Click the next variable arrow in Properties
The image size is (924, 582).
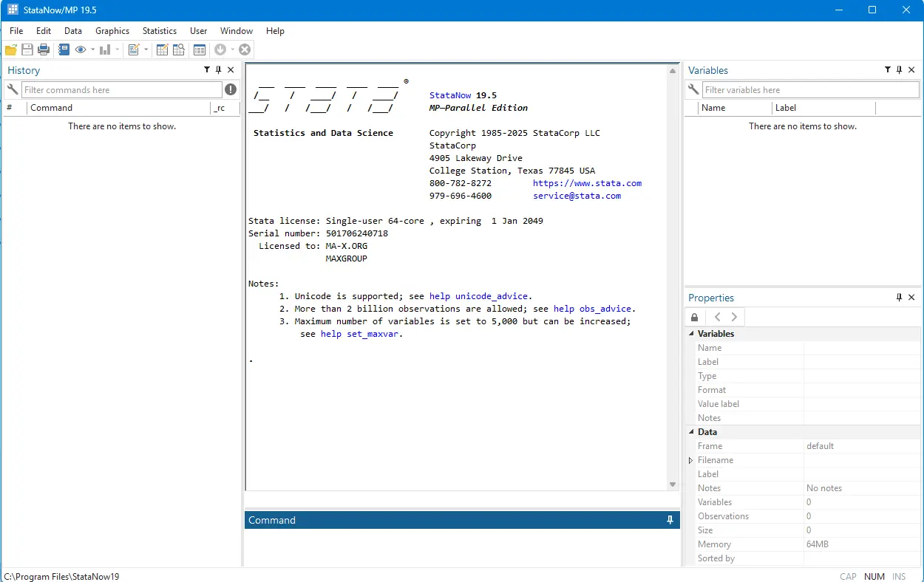tap(734, 317)
